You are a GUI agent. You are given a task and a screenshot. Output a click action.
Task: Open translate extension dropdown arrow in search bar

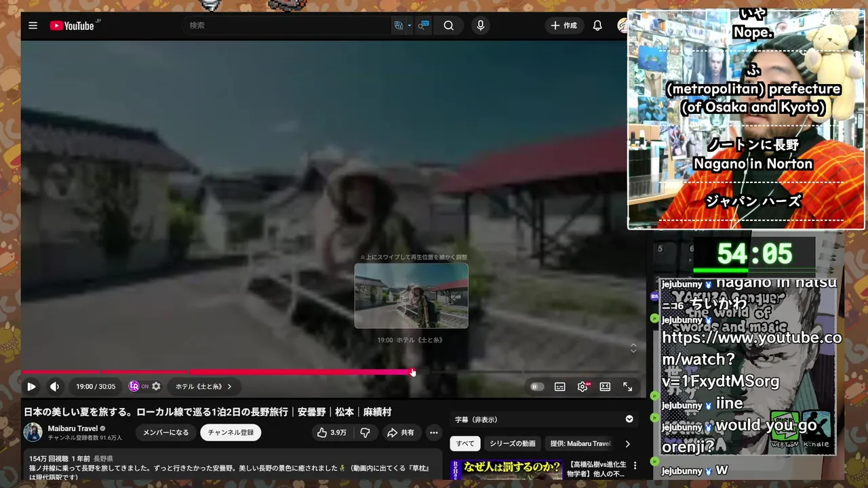point(410,26)
